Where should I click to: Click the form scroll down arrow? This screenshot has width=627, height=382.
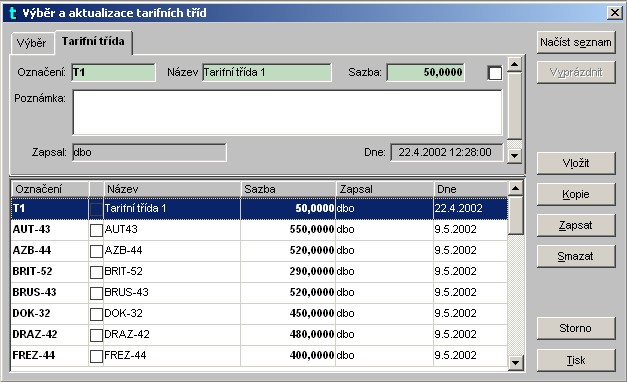pos(515,156)
